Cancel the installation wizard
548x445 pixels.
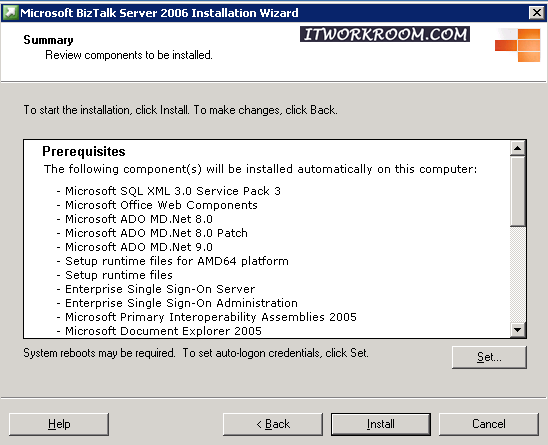[489, 424]
